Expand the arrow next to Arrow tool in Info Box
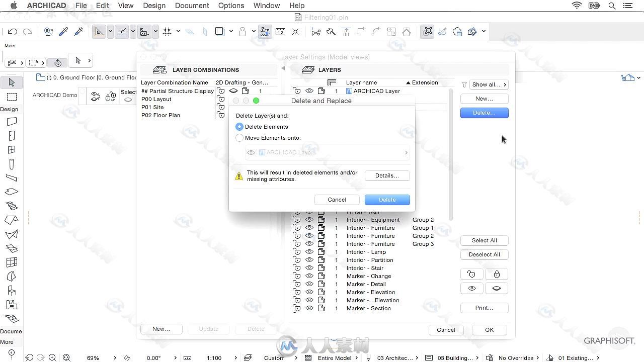The height and width of the screenshot is (362, 644). (x=90, y=60)
